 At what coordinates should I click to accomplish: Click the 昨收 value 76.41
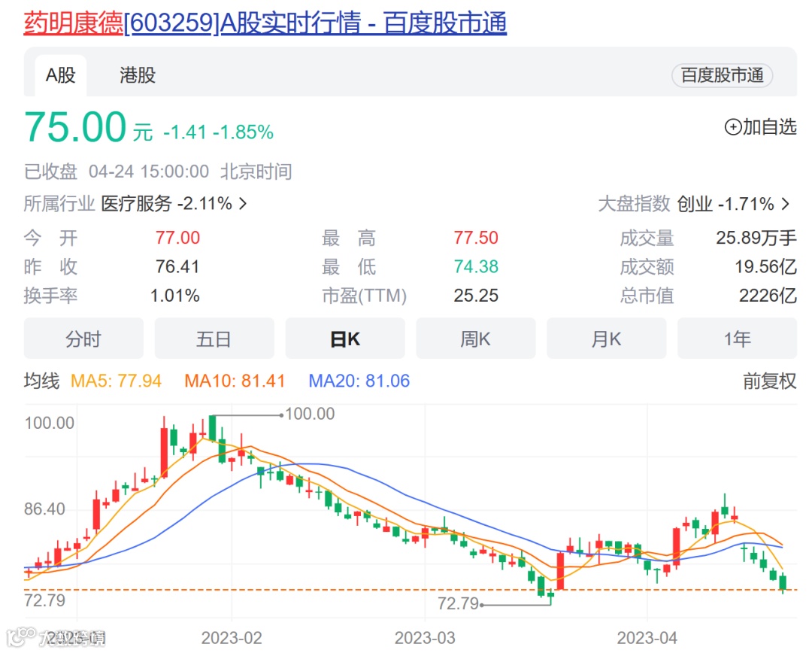tap(177, 267)
